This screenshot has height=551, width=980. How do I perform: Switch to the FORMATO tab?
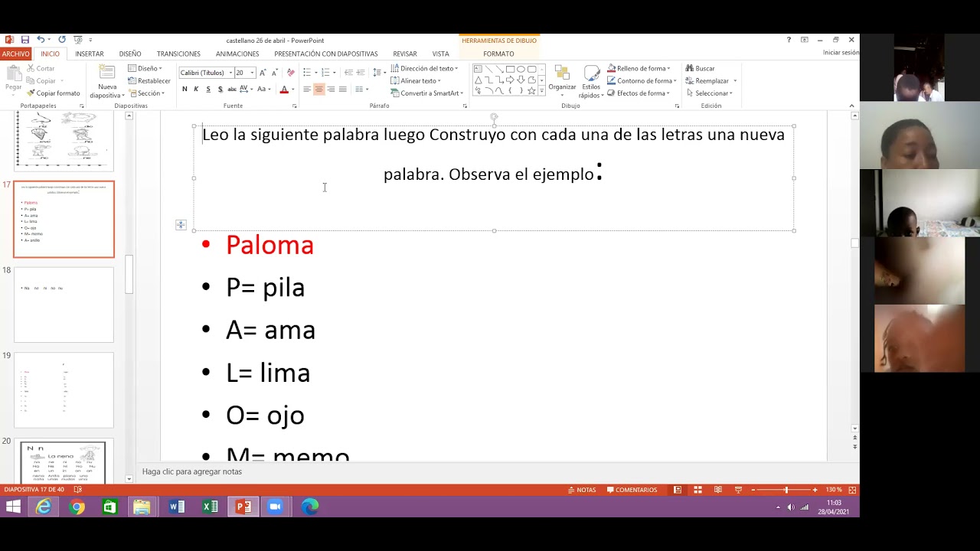coord(498,54)
